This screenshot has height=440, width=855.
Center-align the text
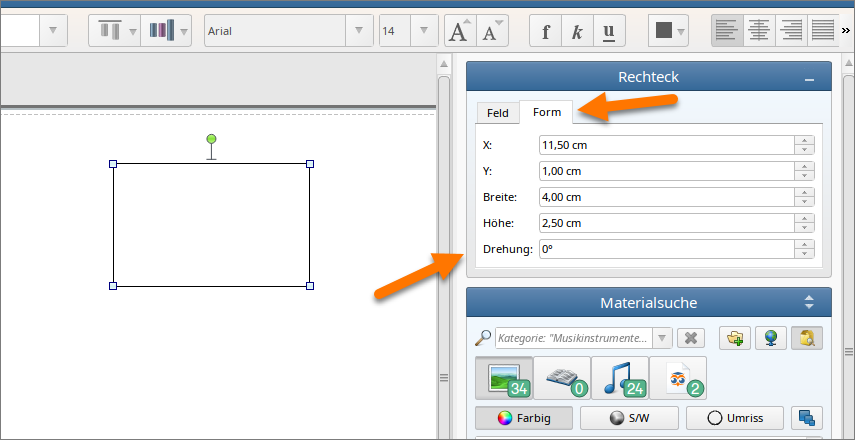pyautogui.click(x=759, y=31)
